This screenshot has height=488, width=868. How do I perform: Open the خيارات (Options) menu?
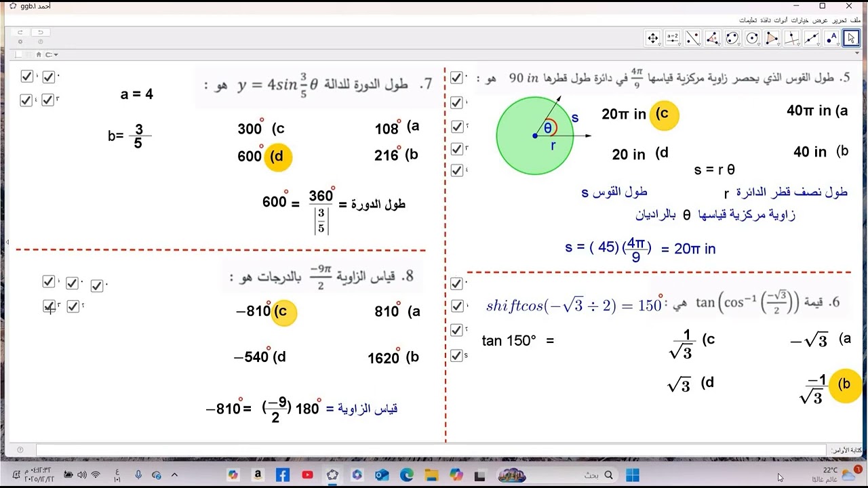[x=800, y=20]
